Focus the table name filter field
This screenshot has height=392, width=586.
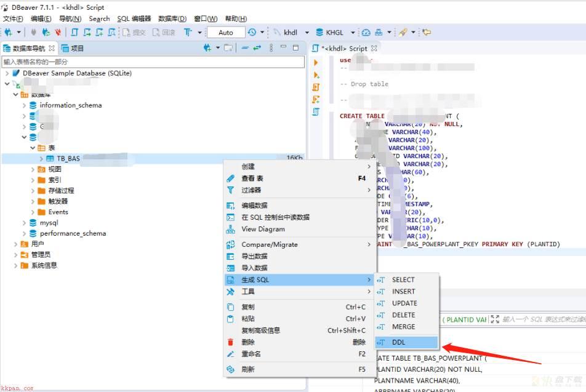pos(153,62)
